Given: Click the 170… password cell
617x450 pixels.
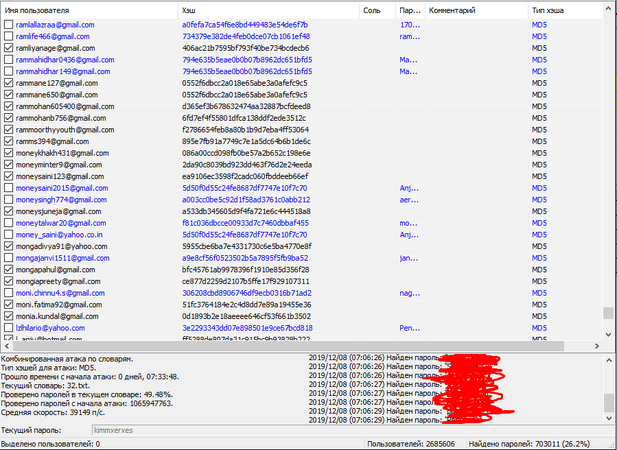Looking at the screenshot, I should click(410, 25).
